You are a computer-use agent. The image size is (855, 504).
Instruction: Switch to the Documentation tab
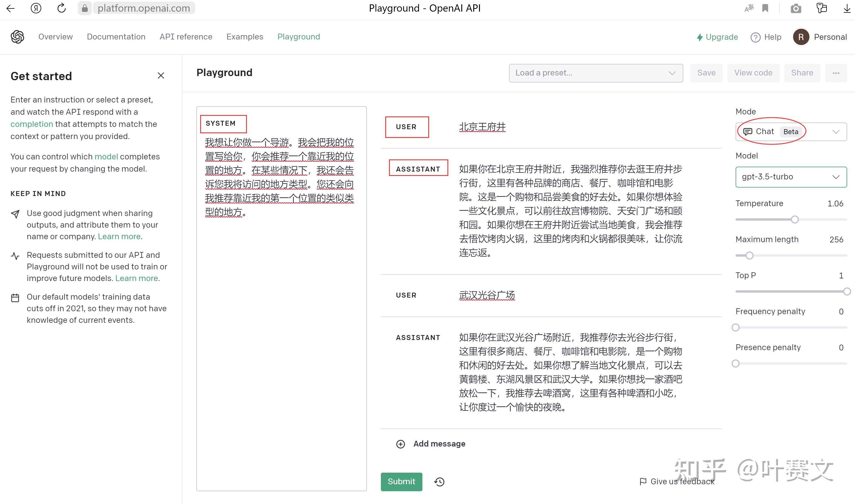coord(116,37)
